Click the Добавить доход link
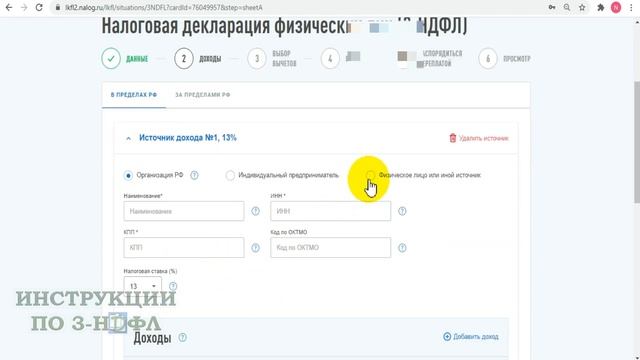The width and height of the screenshot is (640, 360). pyautogui.click(x=471, y=336)
